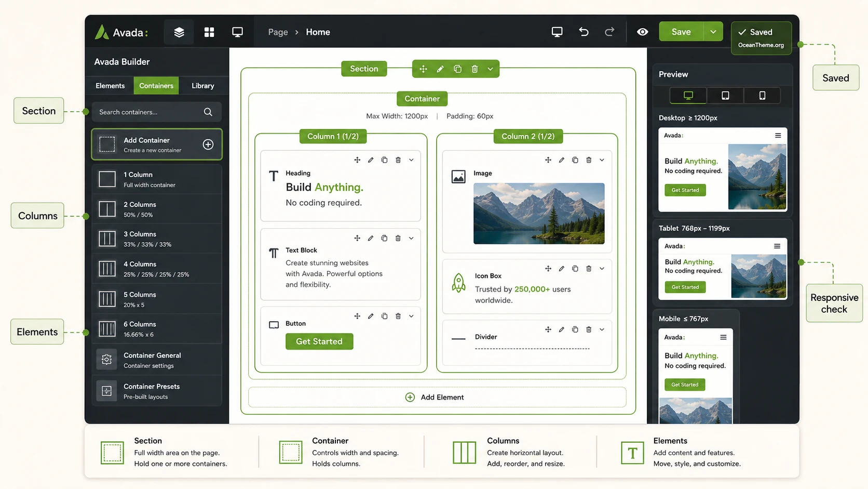This screenshot has height=489, width=868.
Task: Click the redo arrow in top bar
Action: 609,32
